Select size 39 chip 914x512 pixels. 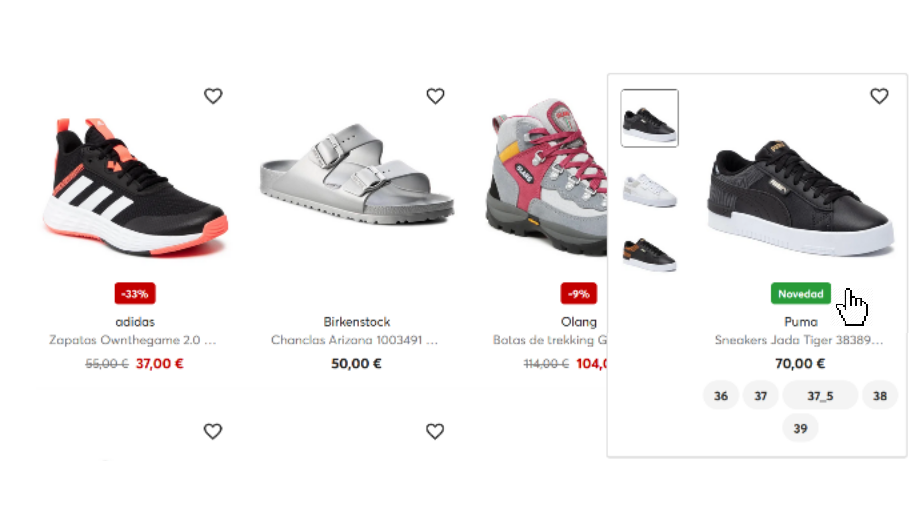[x=800, y=429]
